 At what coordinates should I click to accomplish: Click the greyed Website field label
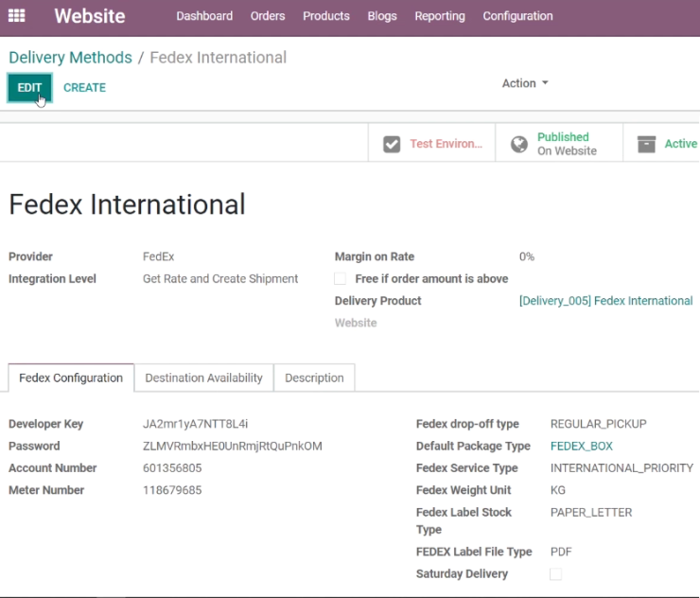(356, 323)
